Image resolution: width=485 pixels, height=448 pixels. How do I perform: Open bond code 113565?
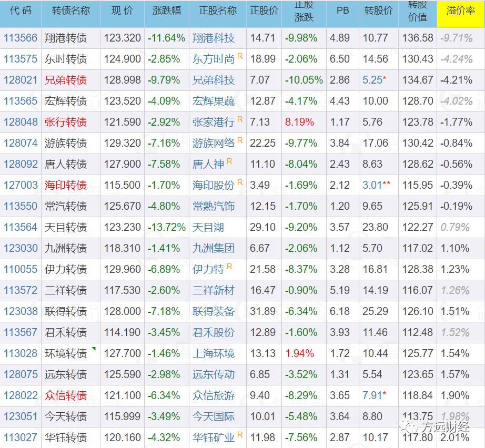click(x=21, y=101)
